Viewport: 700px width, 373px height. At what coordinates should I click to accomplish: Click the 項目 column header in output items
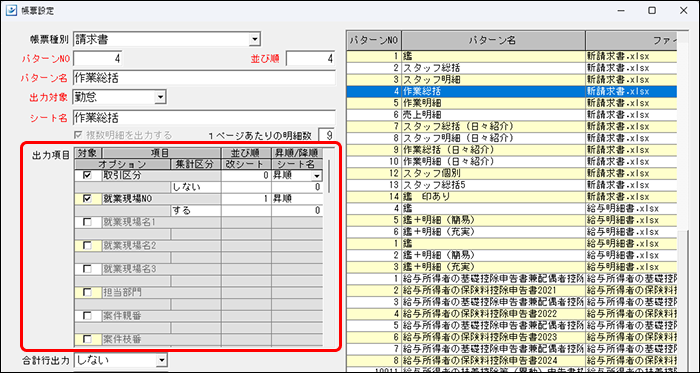coord(162,153)
